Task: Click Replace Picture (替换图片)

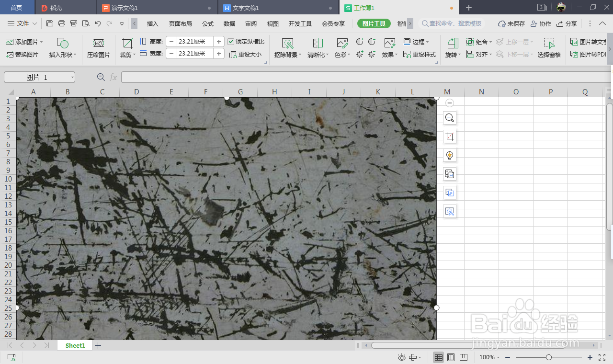Action: [22, 55]
